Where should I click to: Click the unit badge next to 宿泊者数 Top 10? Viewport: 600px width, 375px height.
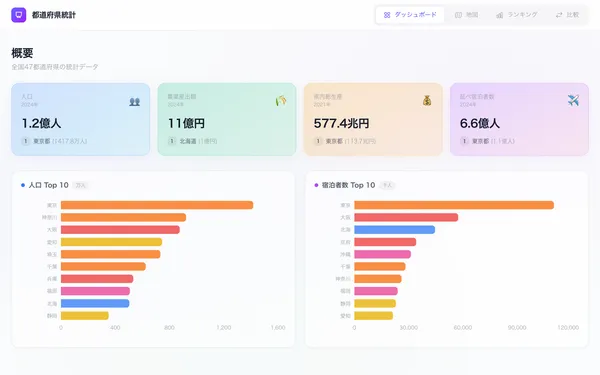(x=387, y=185)
